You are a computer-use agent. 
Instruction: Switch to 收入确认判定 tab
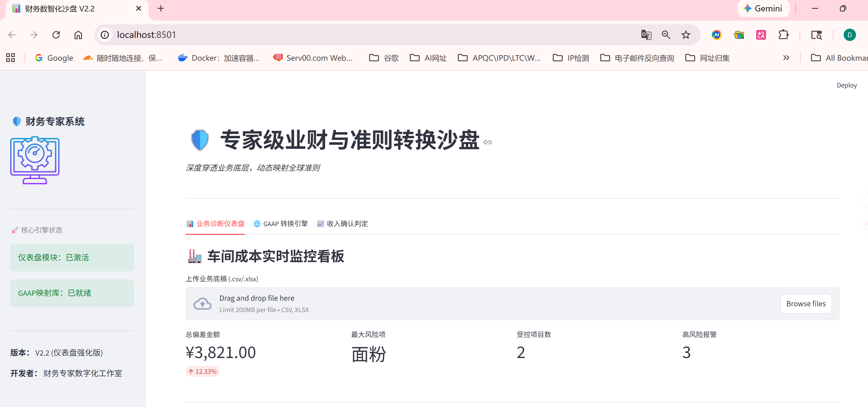click(342, 224)
